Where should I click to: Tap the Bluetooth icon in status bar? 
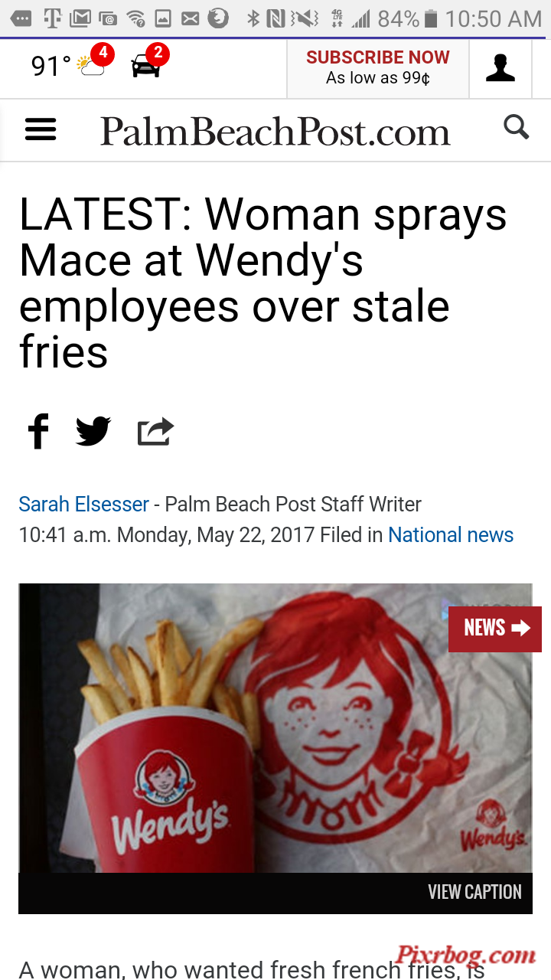254,18
